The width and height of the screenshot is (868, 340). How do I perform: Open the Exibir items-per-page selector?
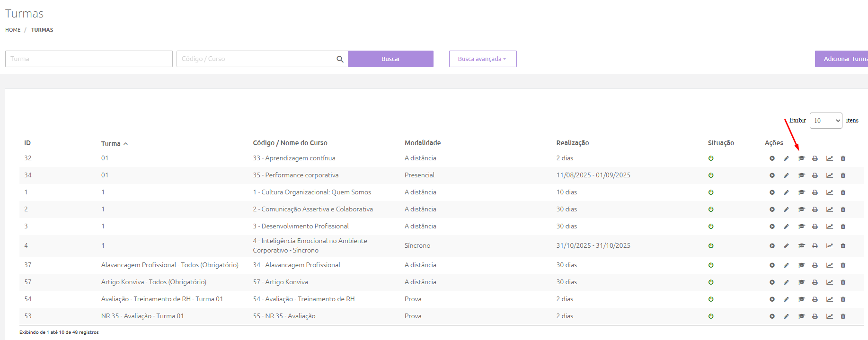pos(825,121)
